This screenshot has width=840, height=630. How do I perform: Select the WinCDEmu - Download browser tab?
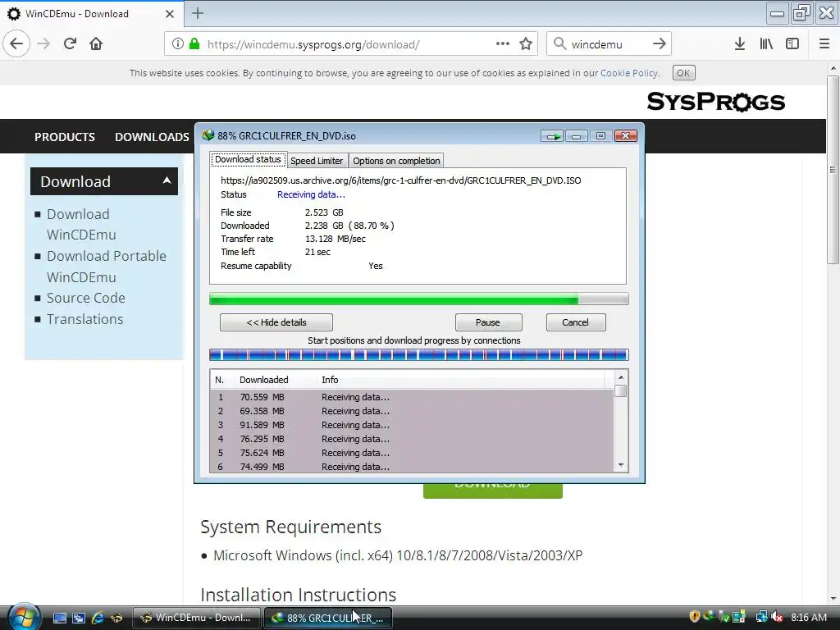click(x=92, y=13)
